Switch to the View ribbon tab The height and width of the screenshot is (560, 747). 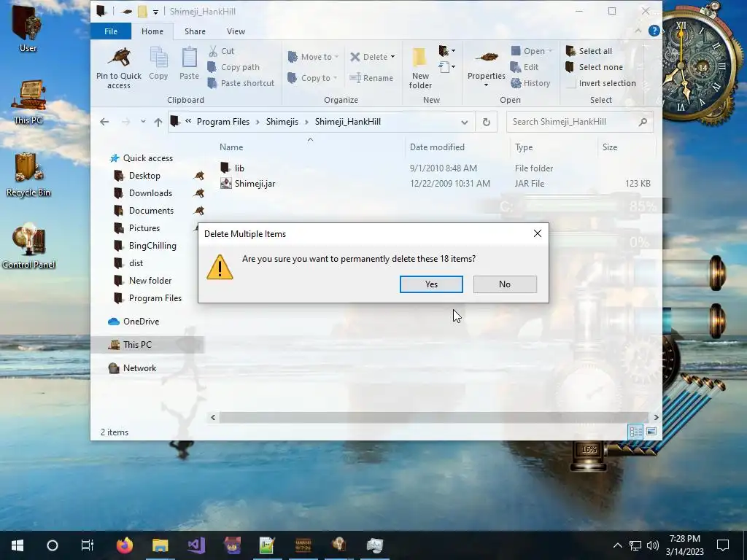(236, 31)
